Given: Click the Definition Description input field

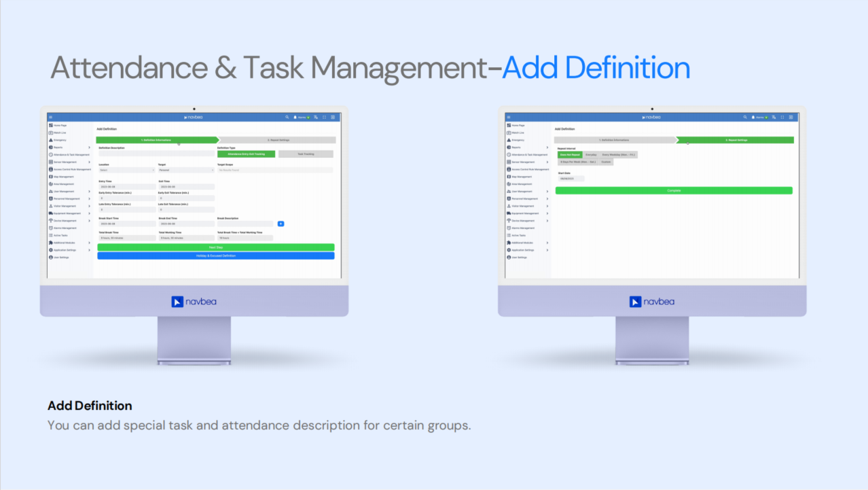Looking at the screenshot, I should coord(156,154).
